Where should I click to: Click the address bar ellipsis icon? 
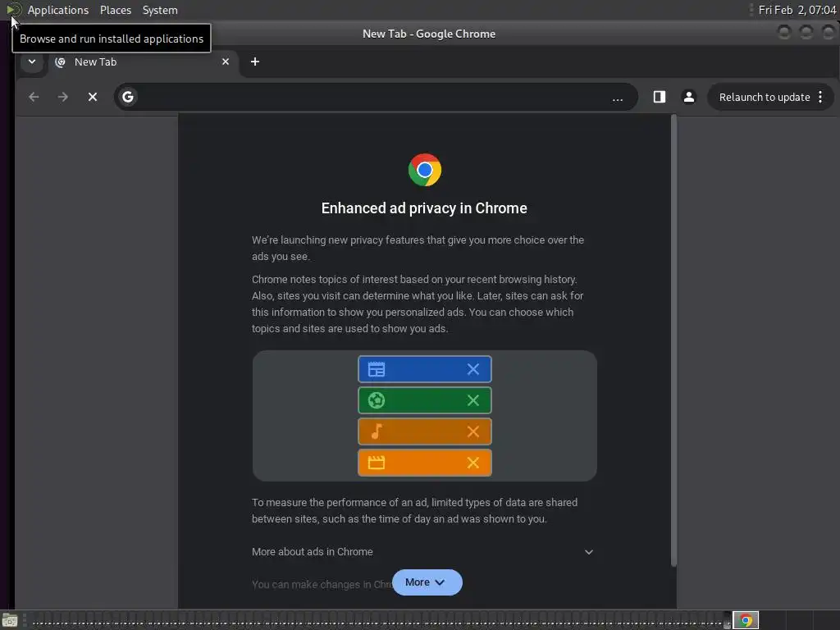[x=618, y=98]
